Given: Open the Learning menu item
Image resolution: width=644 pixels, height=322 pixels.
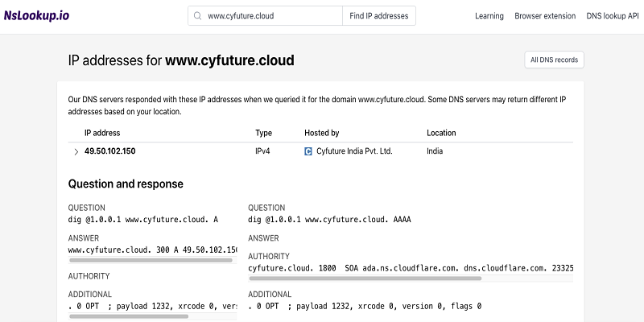Looking at the screenshot, I should coord(489,16).
